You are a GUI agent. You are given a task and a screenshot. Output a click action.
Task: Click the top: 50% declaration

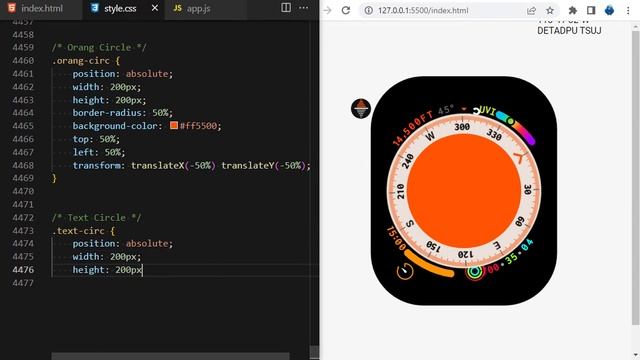[96, 139]
